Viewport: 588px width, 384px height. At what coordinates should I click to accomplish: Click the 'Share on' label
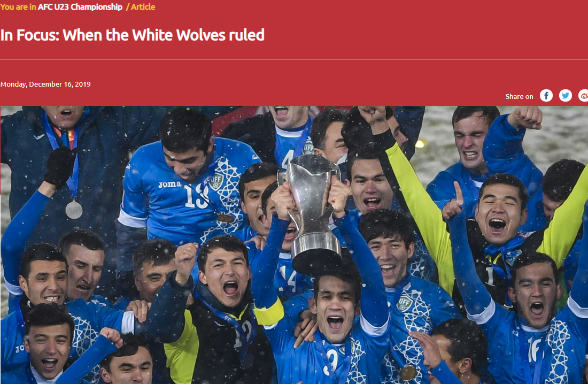(519, 96)
